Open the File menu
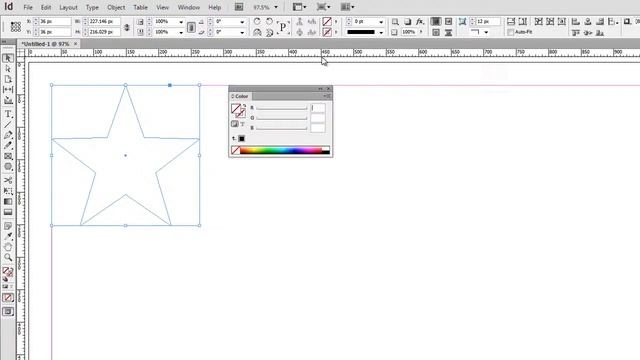 coord(28,7)
